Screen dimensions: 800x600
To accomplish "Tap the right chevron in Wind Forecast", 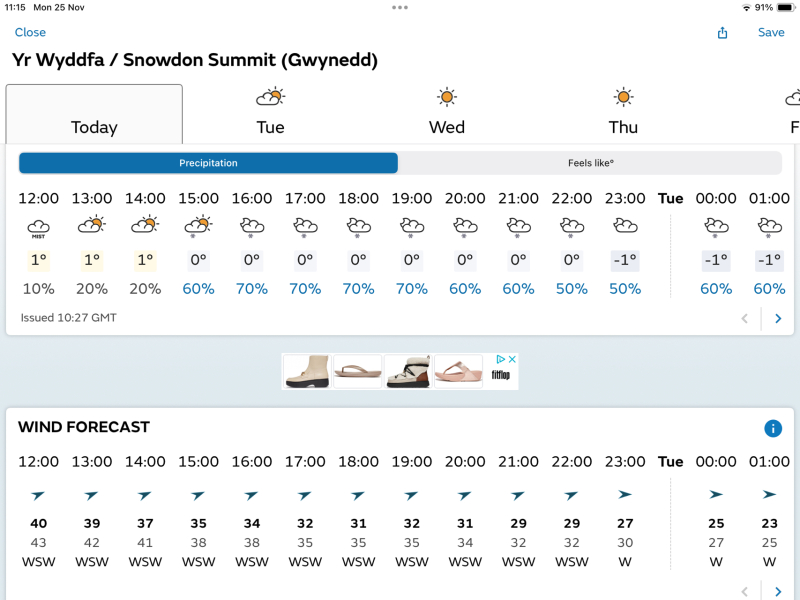I will coord(778,590).
